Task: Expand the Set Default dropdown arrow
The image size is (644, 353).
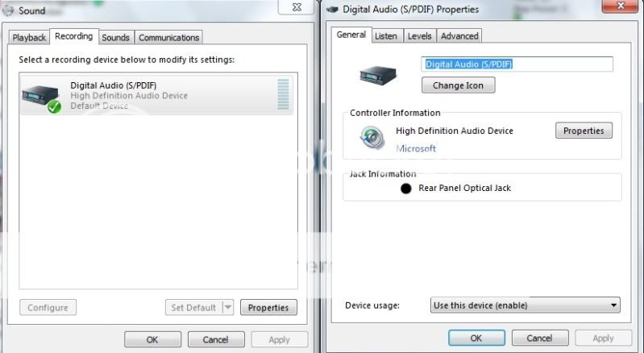Action: tap(227, 307)
